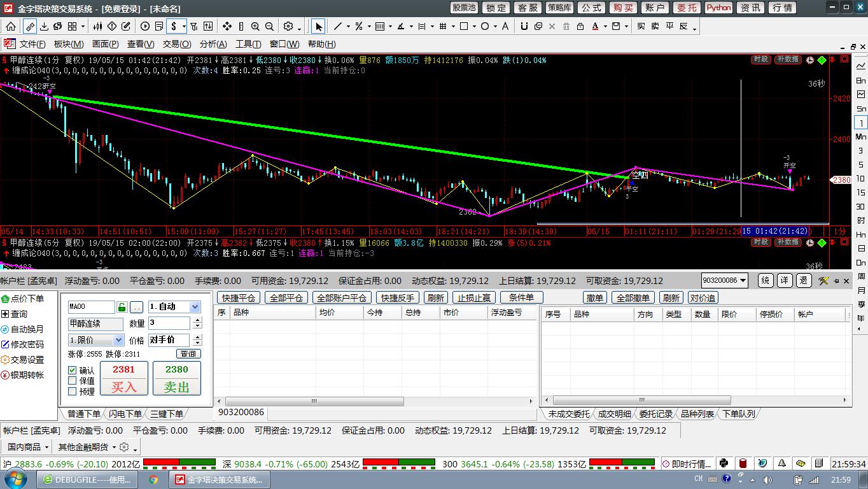Viewport: 868px width, 489px height.
Task: Toggle the 确认 confirm checkbox
Action: coord(73,370)
